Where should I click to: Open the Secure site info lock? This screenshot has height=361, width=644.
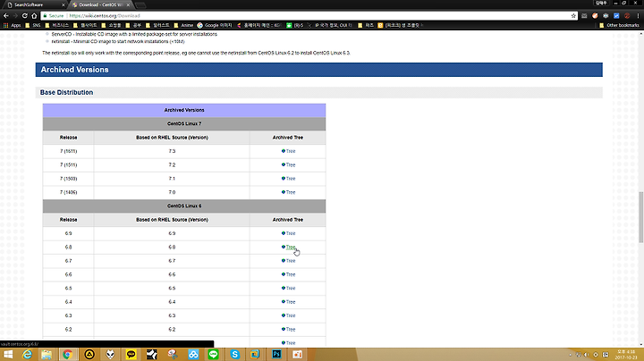point(54,15)
